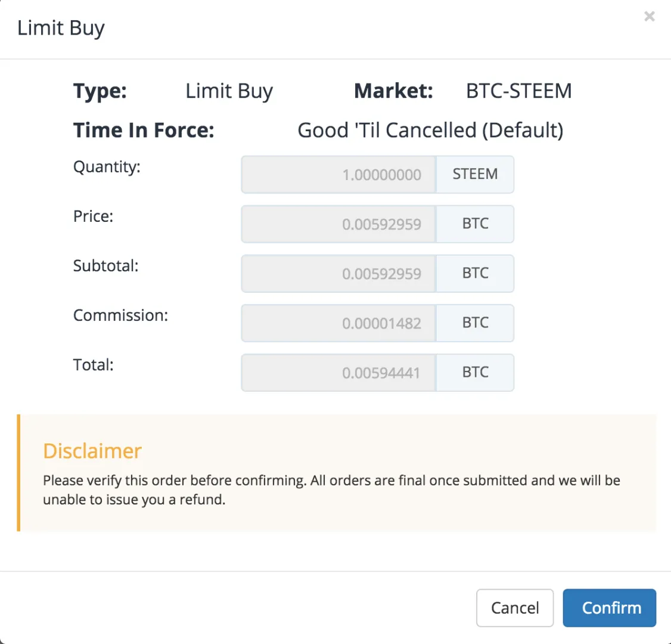Click into the Commission amount field
671x644 pixels.
(338, 323)
